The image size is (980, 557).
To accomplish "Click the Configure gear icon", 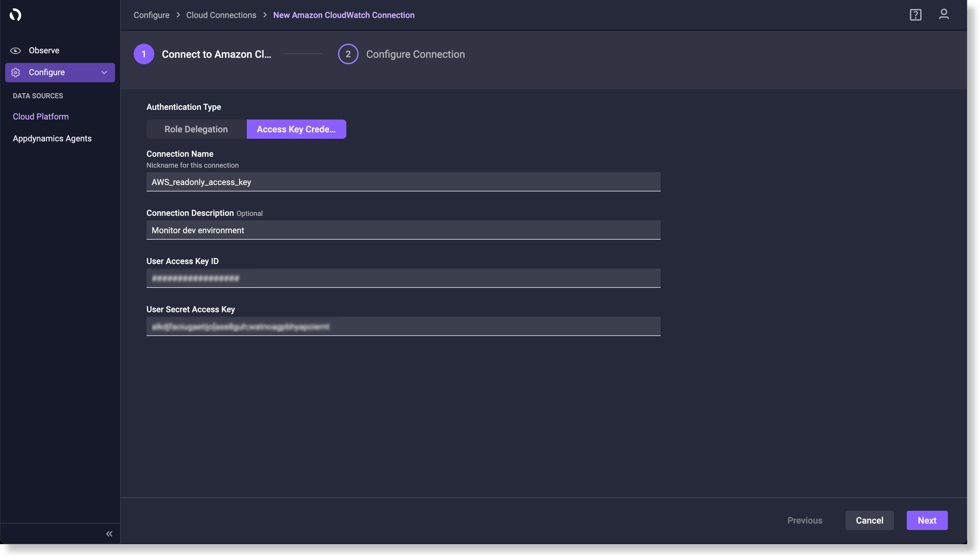I will [x=16, y=72].
